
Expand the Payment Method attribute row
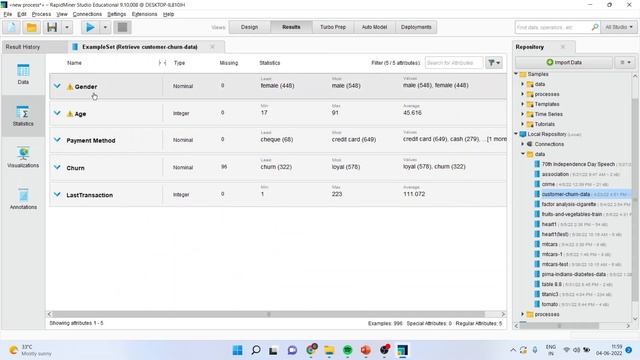click(x=57, y=140)
